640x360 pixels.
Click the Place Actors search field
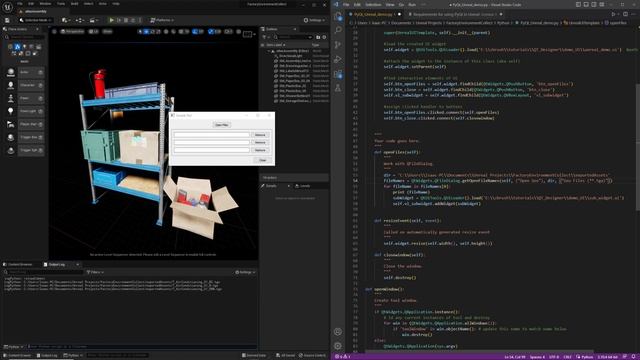click(24, 37)
